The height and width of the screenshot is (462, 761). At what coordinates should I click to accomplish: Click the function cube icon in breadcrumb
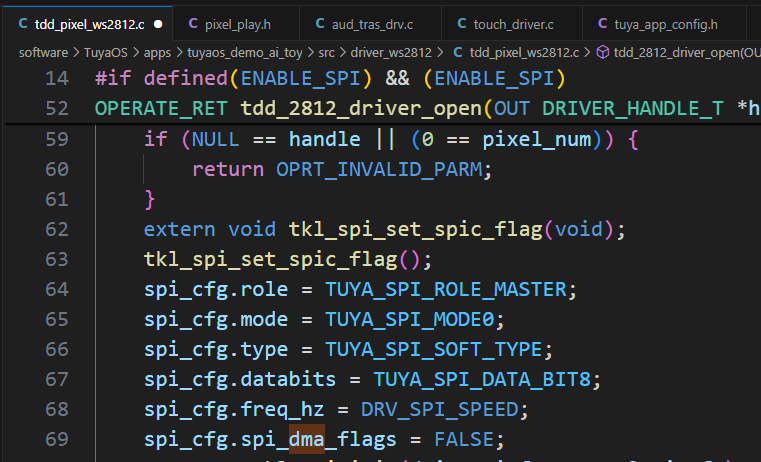pos(602,52)
